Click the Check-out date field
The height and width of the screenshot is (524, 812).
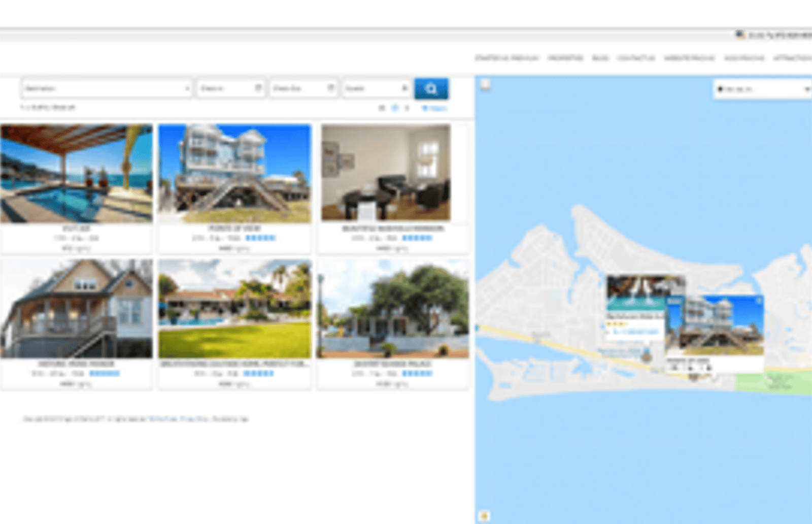303,88
